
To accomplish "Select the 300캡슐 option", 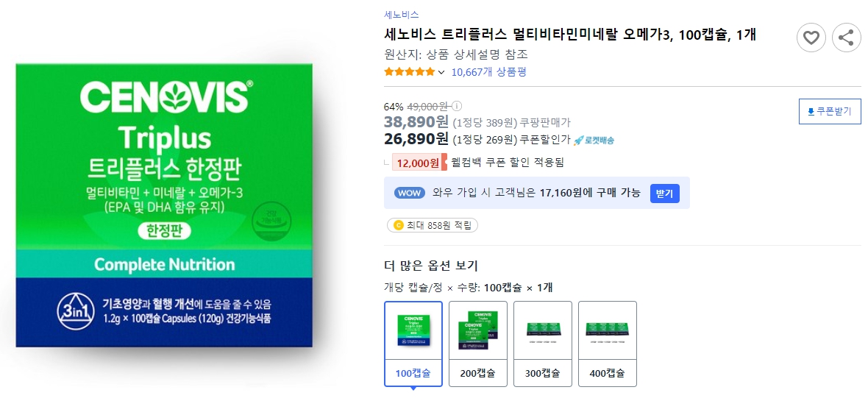I will (543, 344).
